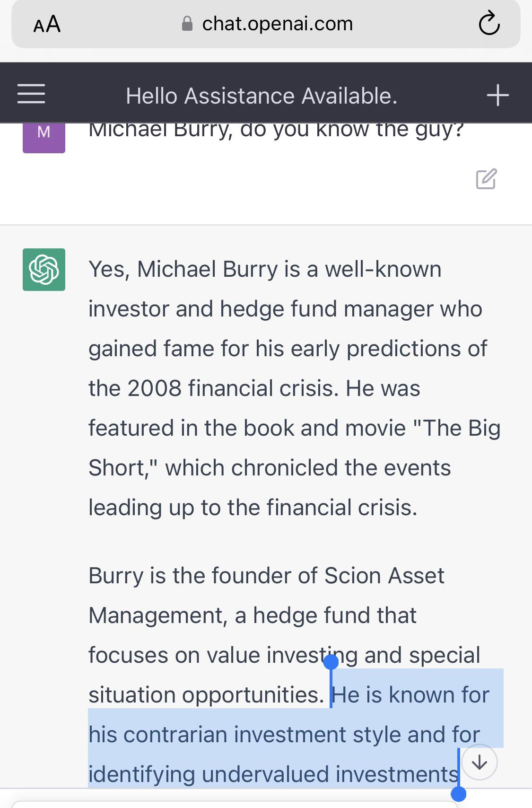Image resolution: width=532 pixels, height=808 pixels.
Task: Tap the green ChatGPT logo avatar
Action: [x=44, y=270]
